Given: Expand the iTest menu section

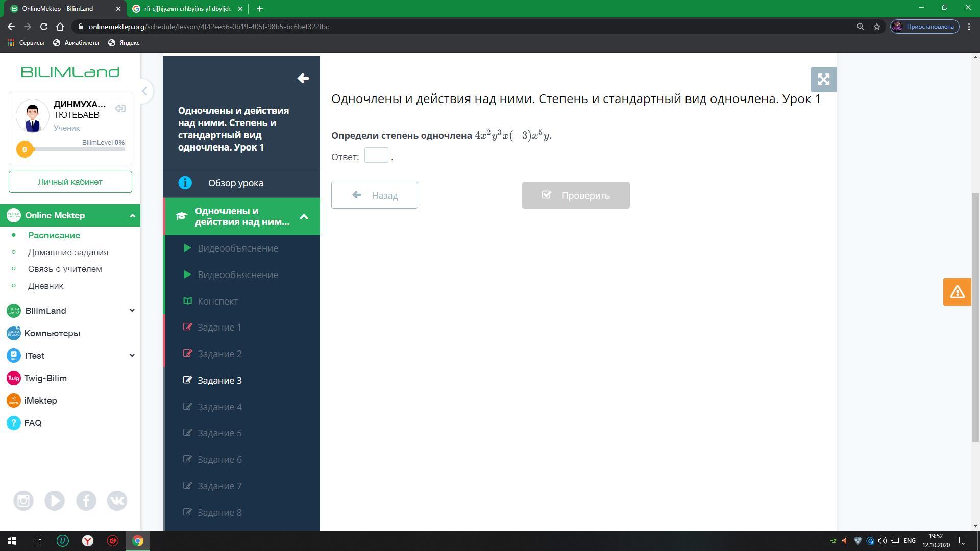Looking at the screenshot, I should [132, 356].
